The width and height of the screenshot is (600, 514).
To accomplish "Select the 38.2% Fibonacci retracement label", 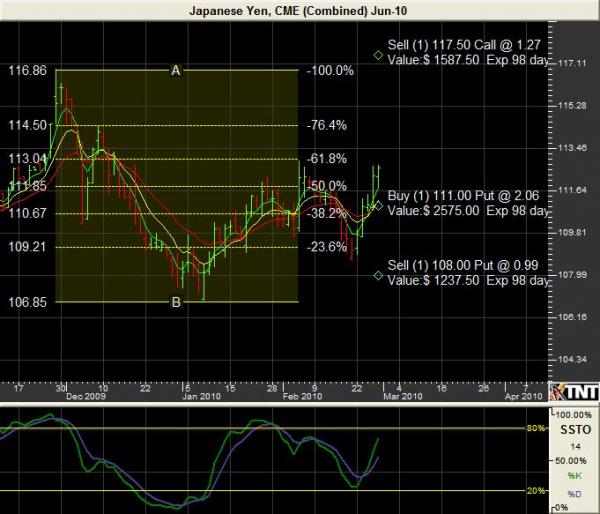I will [327, 213].
